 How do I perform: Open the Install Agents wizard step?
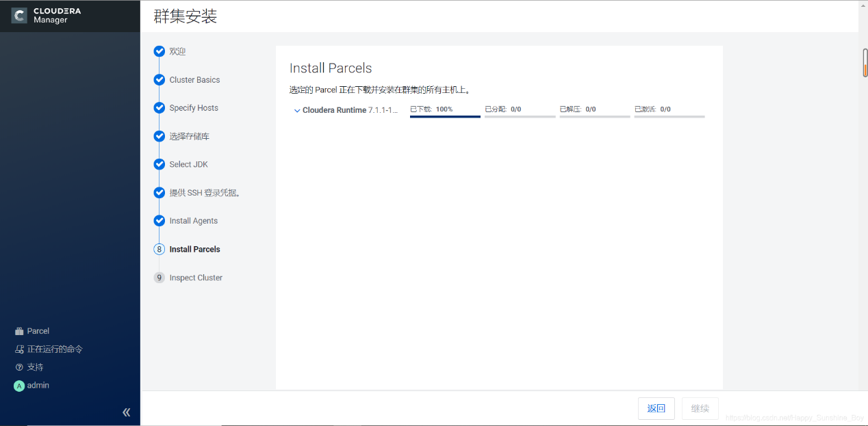[193, 221]
